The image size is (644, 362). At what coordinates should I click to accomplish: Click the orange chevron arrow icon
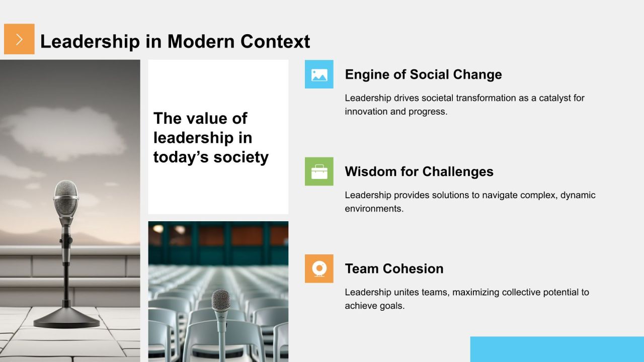[x=19, y=39]
